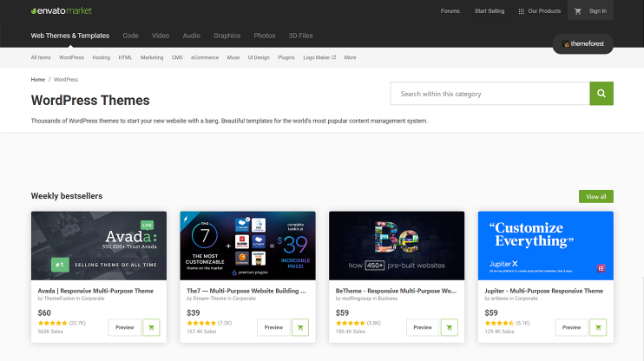The image size is (644, 361).
Task: Click the 563K Sales text
Action: [50, 331]
